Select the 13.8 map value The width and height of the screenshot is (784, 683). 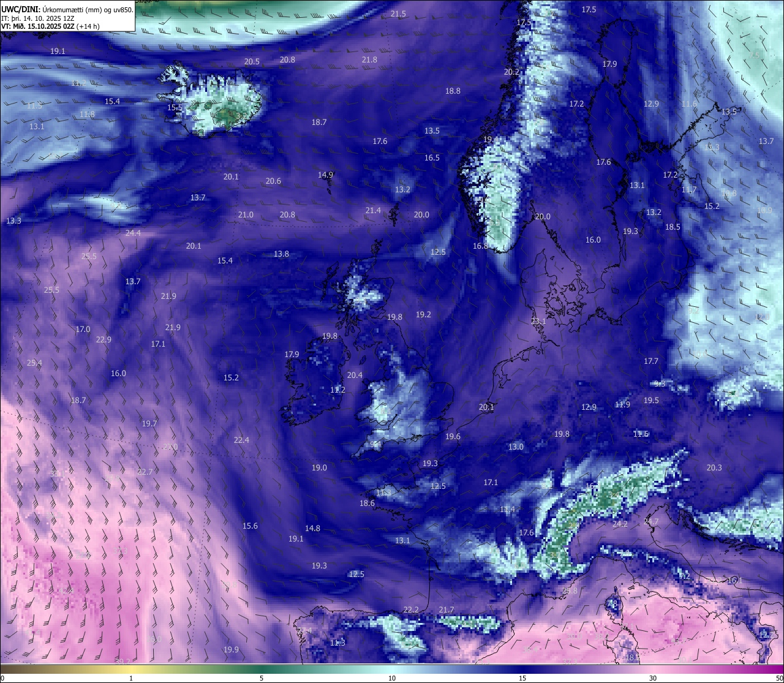[281, 254]
